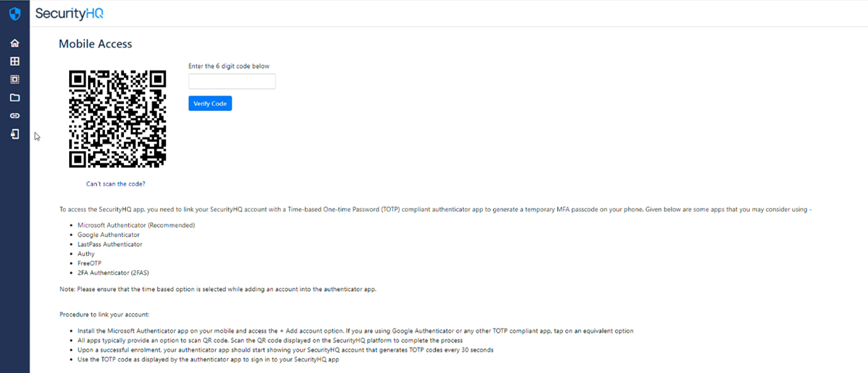Open the folder icon in sidebar
Viewport: 868px width, 373px height.
click(14, 98)
